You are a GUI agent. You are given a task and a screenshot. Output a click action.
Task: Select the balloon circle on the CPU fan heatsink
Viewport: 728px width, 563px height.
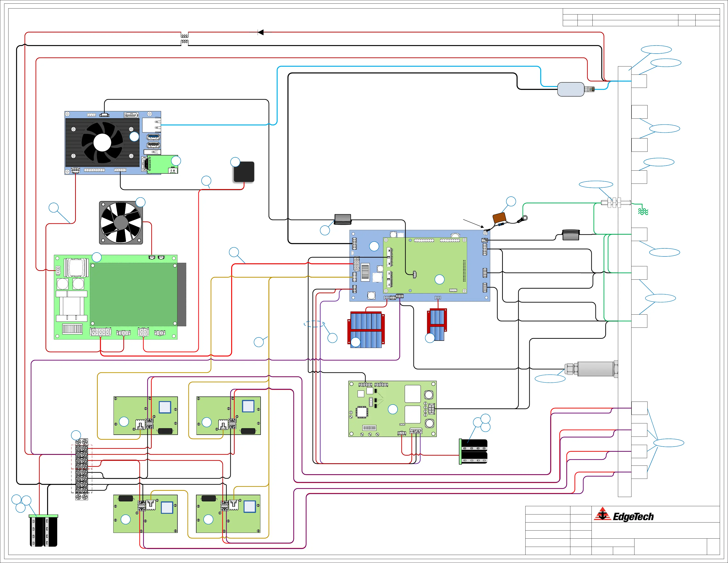134,136
